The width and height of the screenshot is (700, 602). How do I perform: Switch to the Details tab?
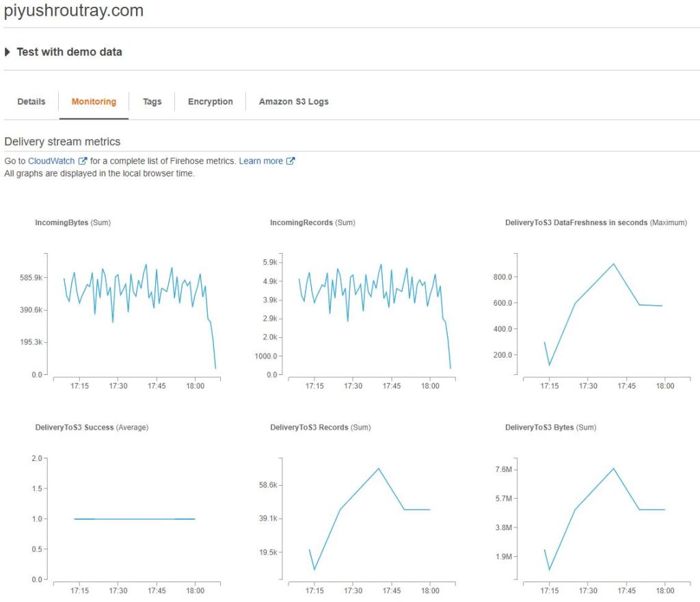[x=31, y=101]
